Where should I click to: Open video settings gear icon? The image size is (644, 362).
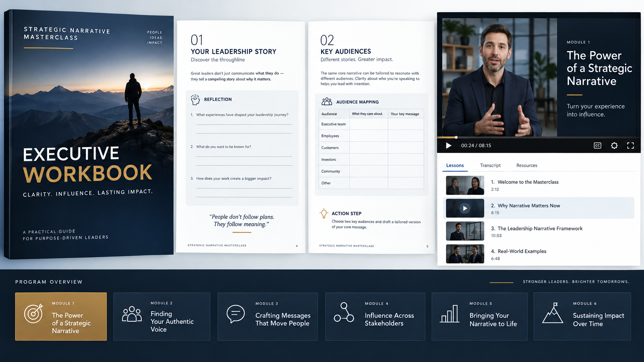(614, 145)
